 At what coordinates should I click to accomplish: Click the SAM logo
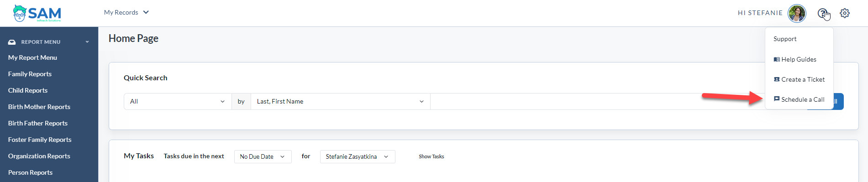(37, 13)
